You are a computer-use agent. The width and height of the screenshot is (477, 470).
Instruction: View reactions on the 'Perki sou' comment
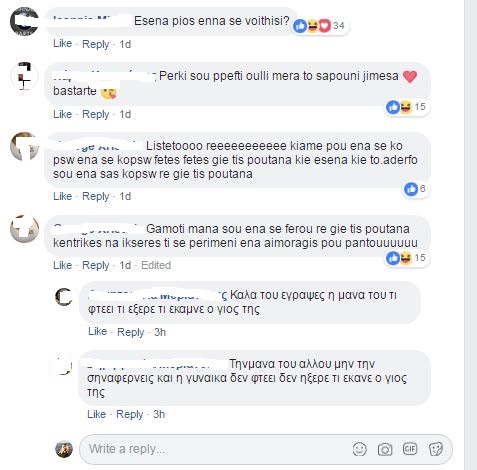pyautogui.click(x=406, y=107)
